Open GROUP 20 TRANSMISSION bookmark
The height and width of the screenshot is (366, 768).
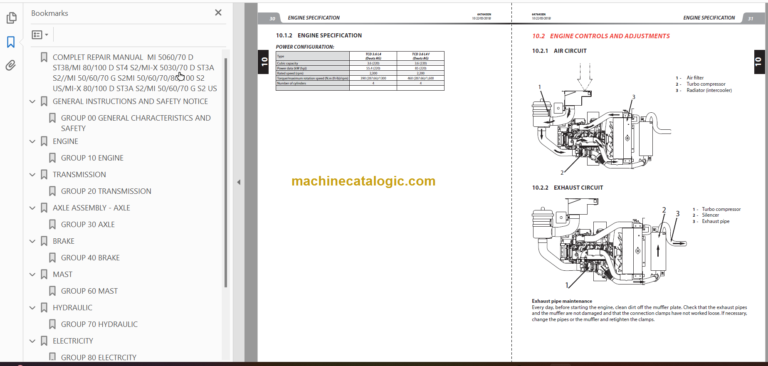(x=106, y=191)
